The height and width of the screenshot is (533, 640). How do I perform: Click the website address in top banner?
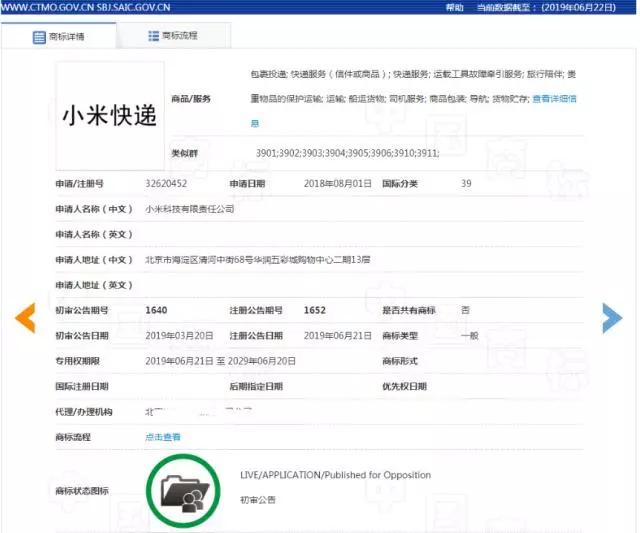point(86,7)
